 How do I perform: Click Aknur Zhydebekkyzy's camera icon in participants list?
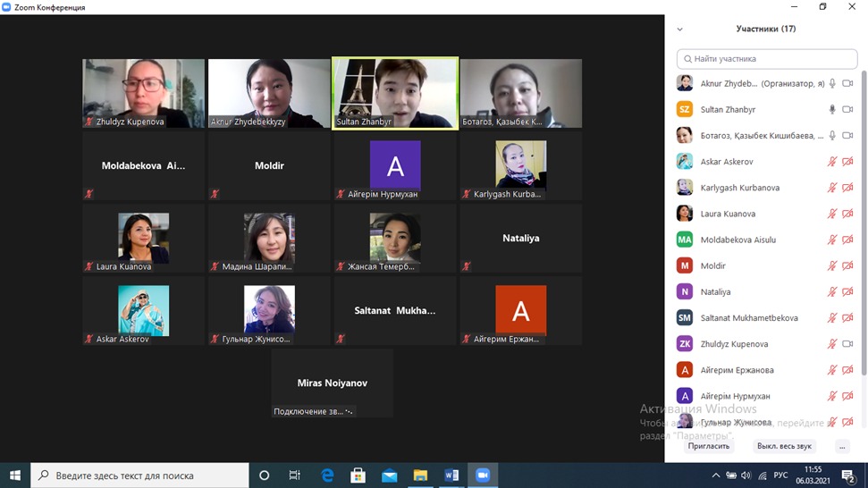point(847,84)
